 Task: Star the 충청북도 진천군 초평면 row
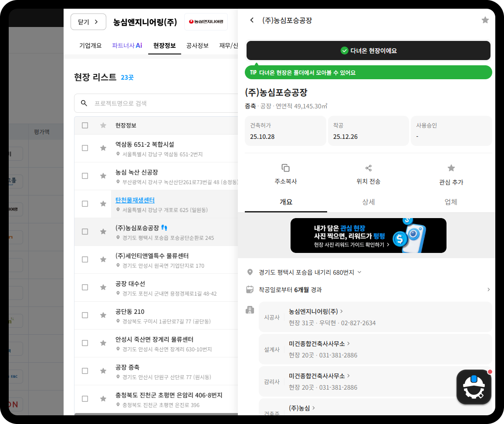(103, 399)
